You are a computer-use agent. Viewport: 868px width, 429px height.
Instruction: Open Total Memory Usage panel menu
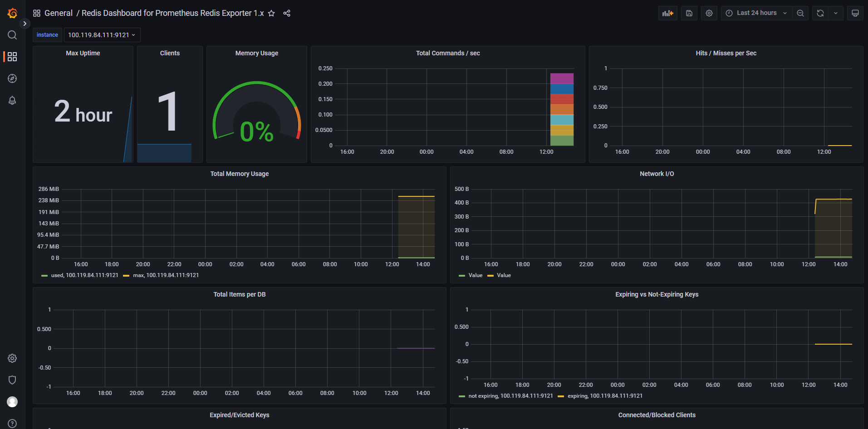pos(240,174)
